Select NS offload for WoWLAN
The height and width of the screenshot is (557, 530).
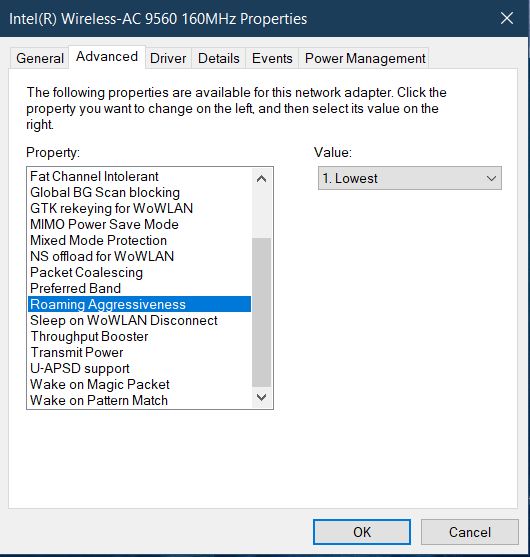pos(139,256)
